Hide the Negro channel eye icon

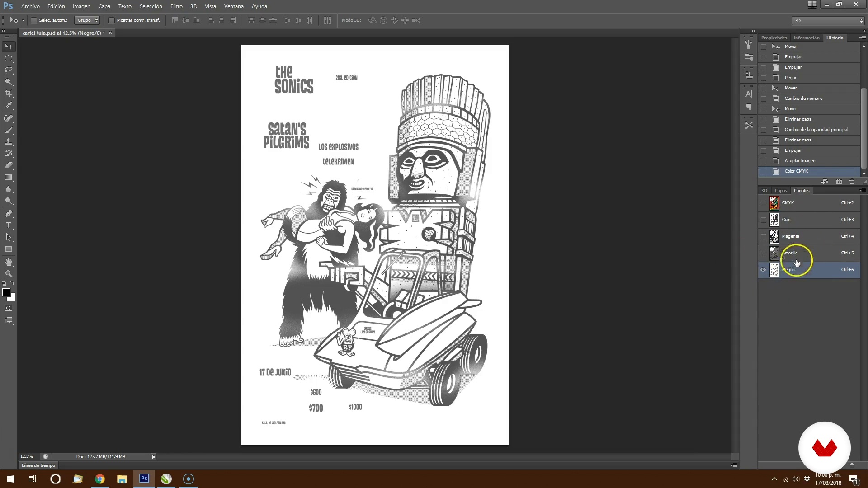[764, 270]
